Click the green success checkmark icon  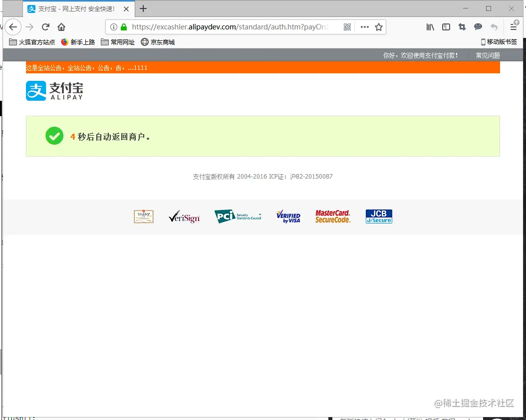pos(54,136)
